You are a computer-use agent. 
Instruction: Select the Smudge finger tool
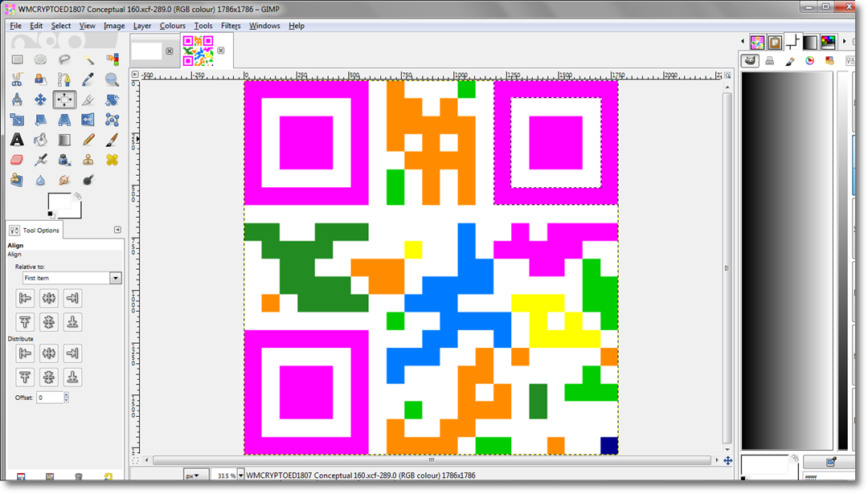pos(64,180)
